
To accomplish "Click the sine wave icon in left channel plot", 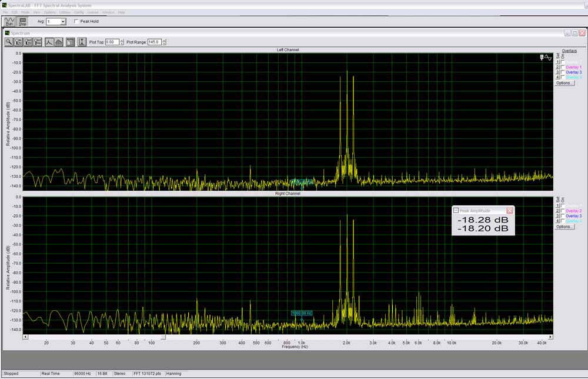I will 548,58.
